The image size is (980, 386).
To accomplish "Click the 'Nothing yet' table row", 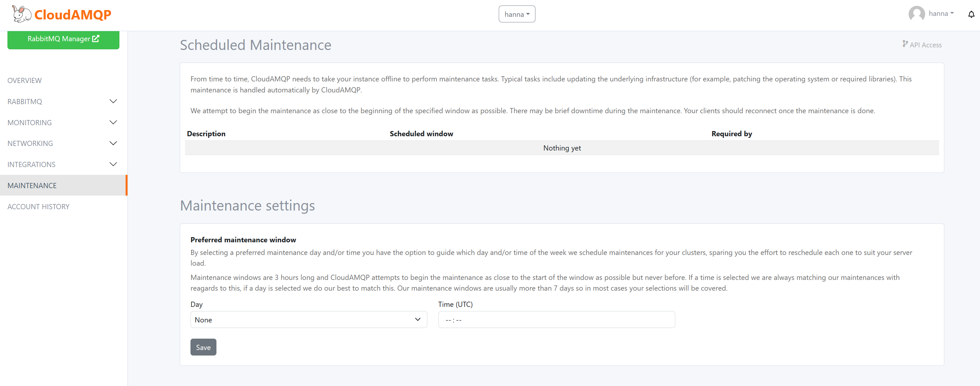I will coord(561,148).
